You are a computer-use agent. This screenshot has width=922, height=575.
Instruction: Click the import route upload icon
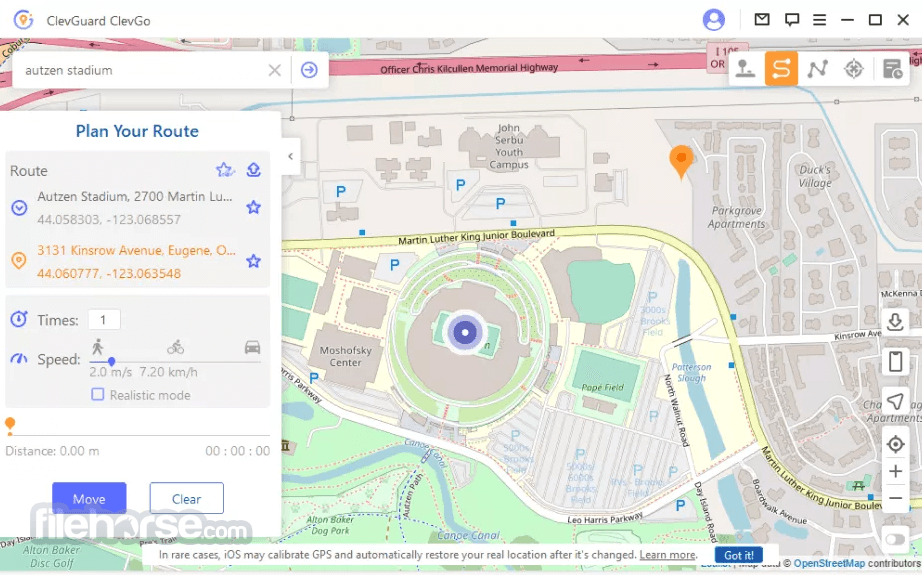253,170
